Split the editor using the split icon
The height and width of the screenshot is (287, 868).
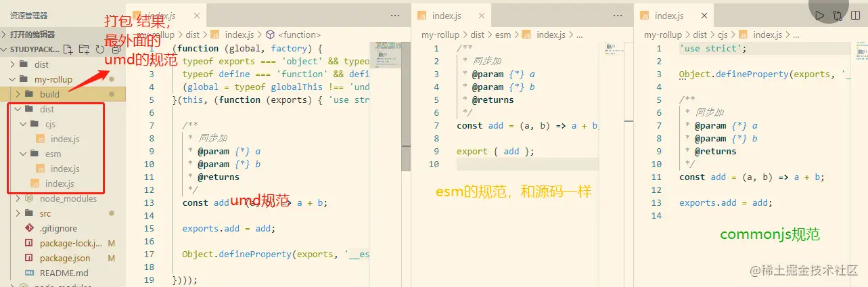coord(856,15)
